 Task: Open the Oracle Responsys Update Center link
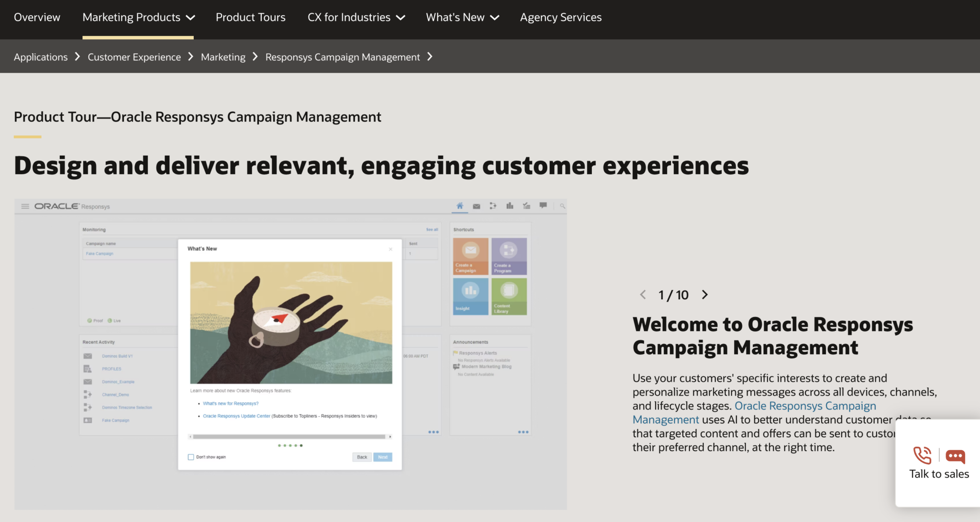pos(236,416)
